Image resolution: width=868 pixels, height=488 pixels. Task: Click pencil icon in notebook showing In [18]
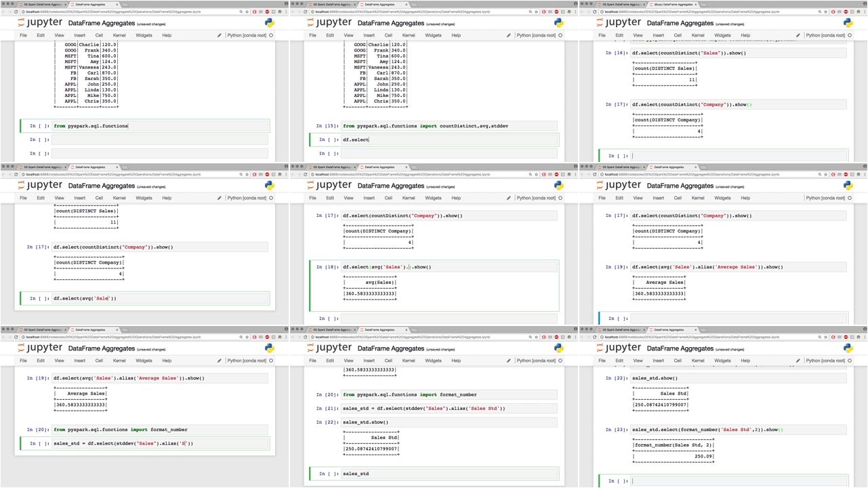[509, 198]
